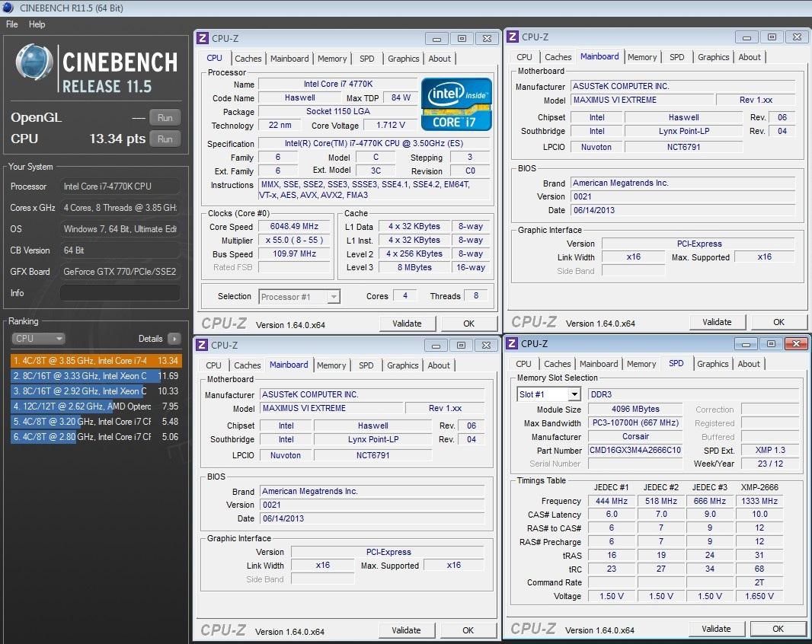Click Validate in bottom-left CPU-Z Mainboard window
Image resolution: width=812 pixels, height=644 pixels.
pyautogui.click(x=406, y=630)
